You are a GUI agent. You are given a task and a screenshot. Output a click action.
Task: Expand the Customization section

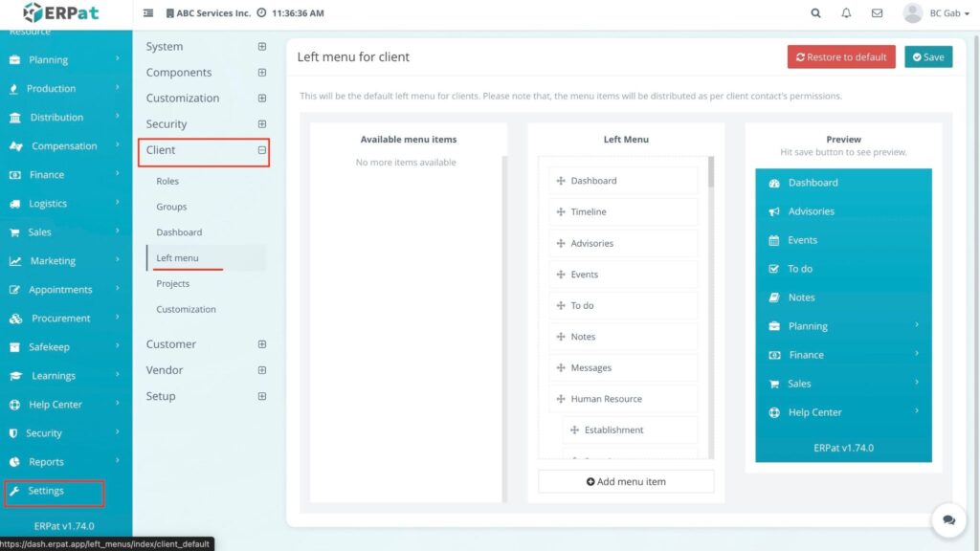coord(262,99)
